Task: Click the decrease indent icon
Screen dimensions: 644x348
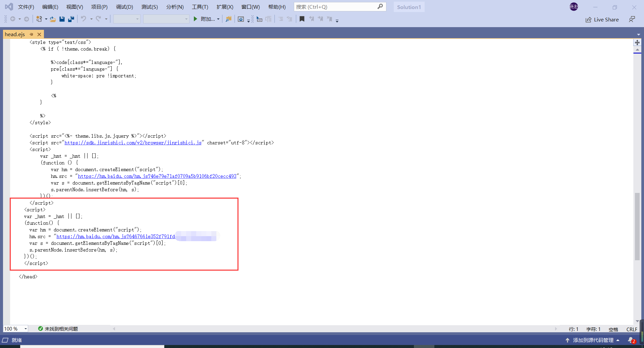Action: [281, 19]
